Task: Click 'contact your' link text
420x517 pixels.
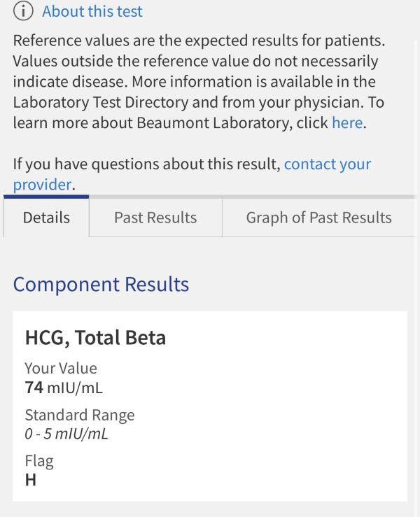Action: [328, 164]
